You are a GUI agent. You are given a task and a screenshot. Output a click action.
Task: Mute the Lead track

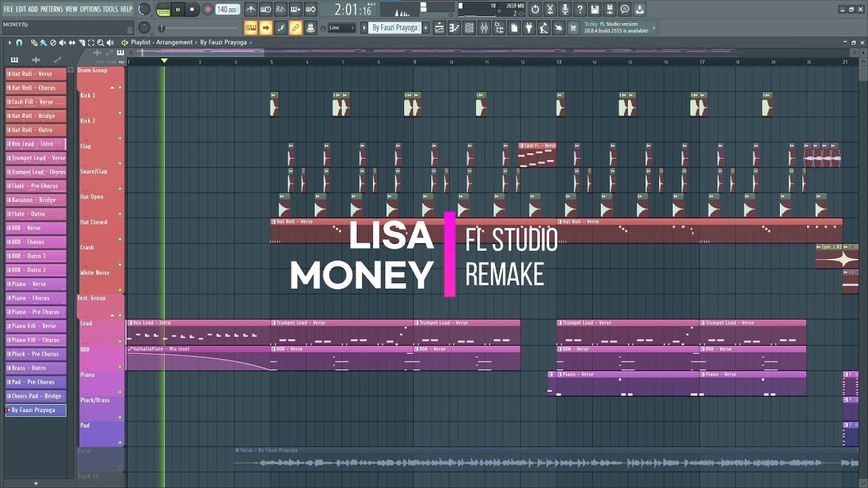pos(120,341)
